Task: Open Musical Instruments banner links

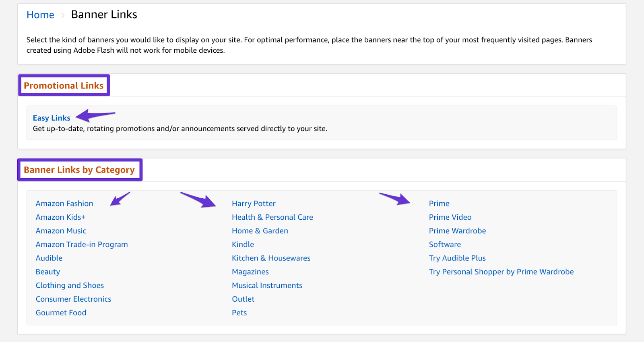Action: click(x=267, y=286)
